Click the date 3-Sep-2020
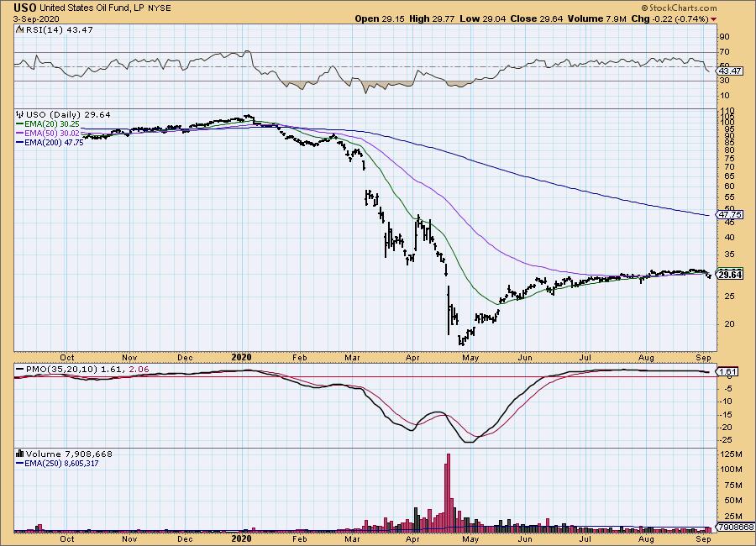Screen dimensions: 756x546 coord(36,18)
